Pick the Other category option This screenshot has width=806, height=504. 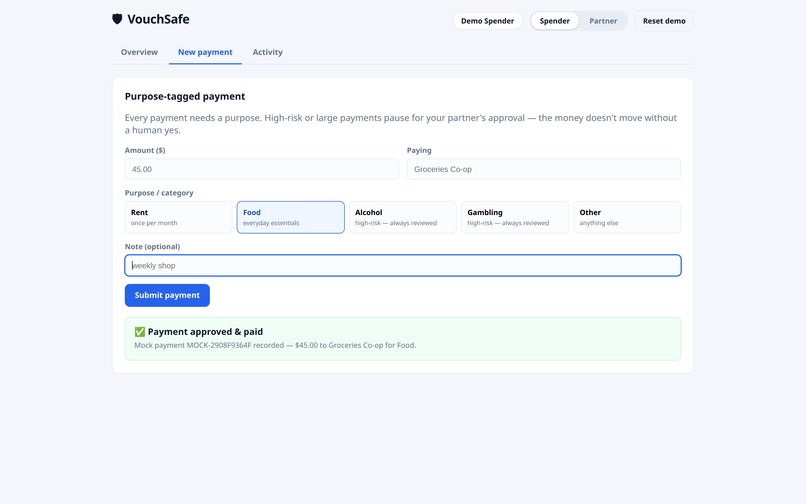[627, 217]
